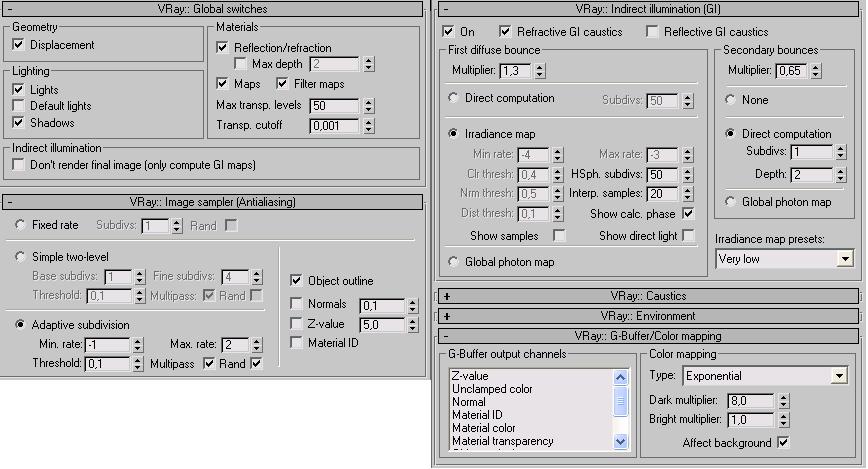Open Color mapping Type dropdown
868x469 pixels.
[765, 376]
